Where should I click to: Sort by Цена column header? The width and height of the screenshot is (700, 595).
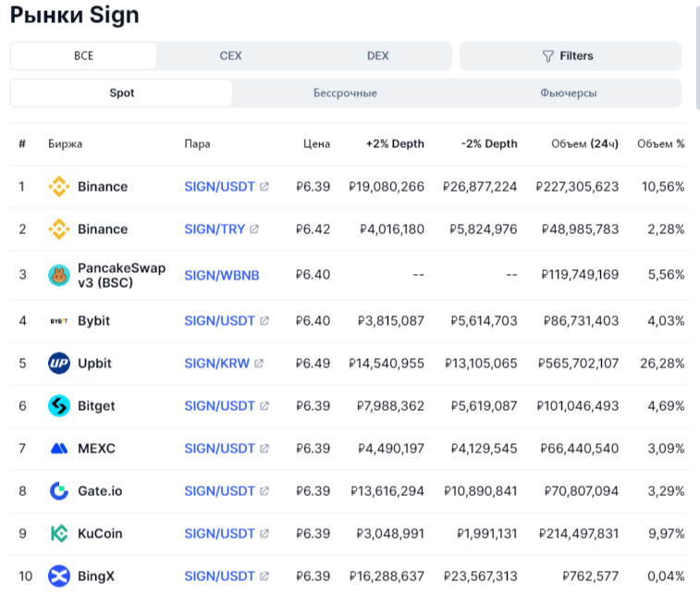tap(316, 144)
